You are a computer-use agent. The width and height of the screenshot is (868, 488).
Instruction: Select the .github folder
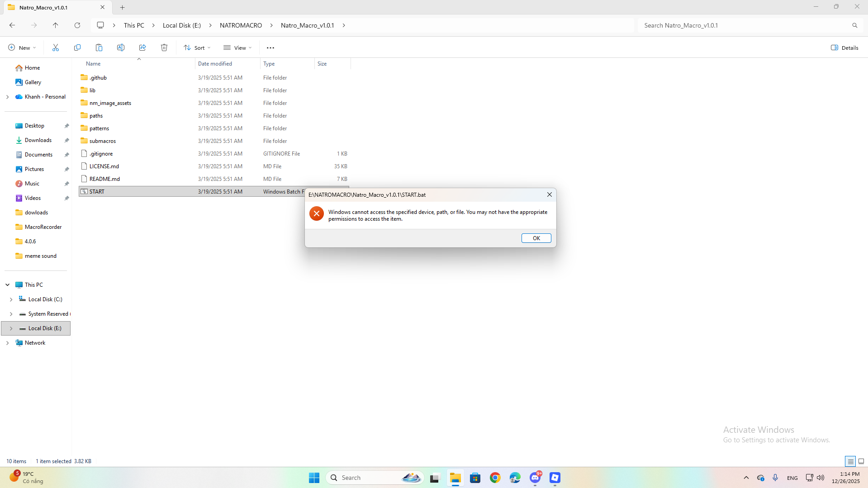pyautogui.click(x=214, y=78)
